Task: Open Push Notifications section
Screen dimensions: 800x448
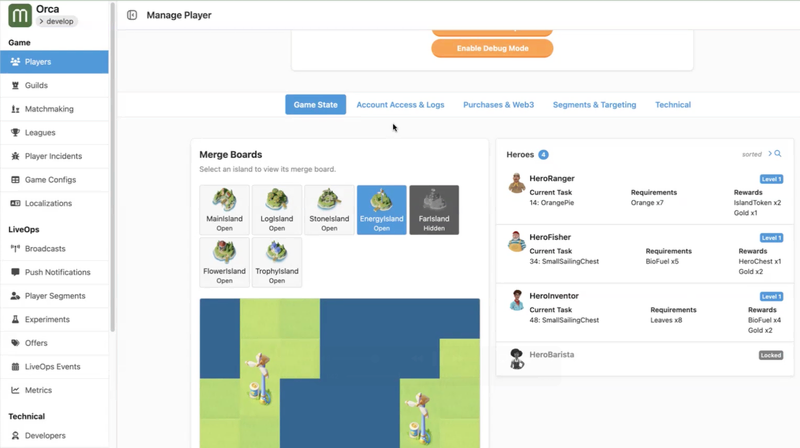Action: tap(57, 272)
